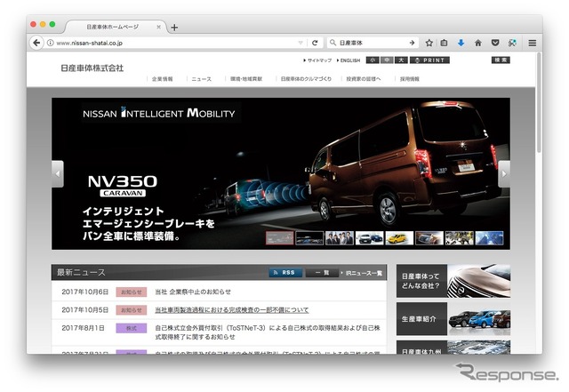The image size is (569, 392).
Task: Click the search magnifier icon in search box
Action: (x=333, y=43)
